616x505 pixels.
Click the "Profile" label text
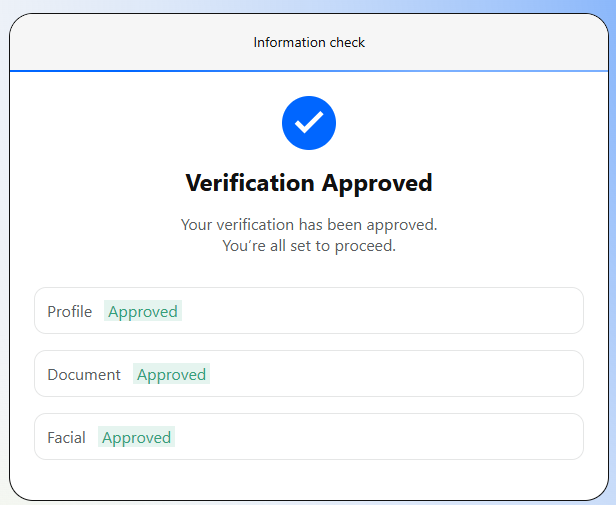[x=69, y=312]
